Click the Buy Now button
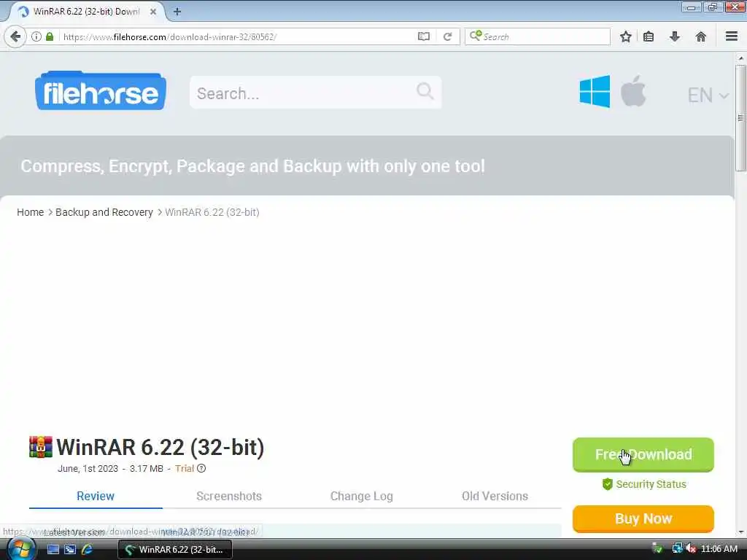The width and height of the screenshot is (747, 560). [x=643, y=518]
